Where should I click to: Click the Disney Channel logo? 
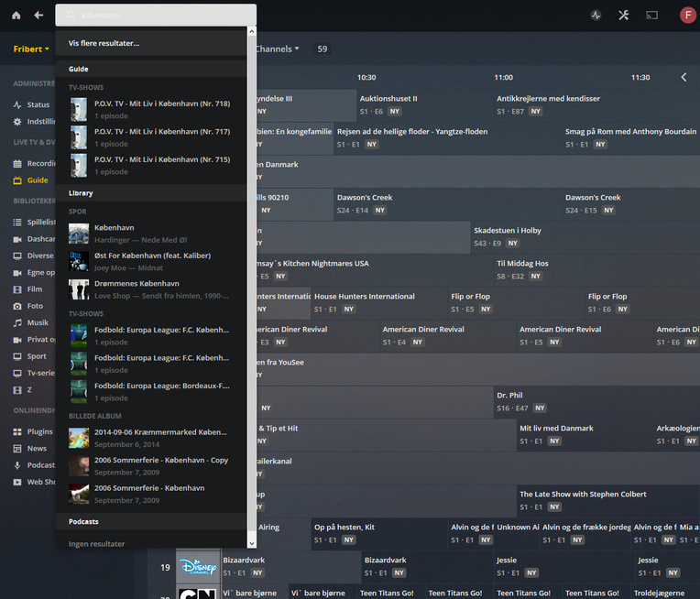tap(198, 567)
